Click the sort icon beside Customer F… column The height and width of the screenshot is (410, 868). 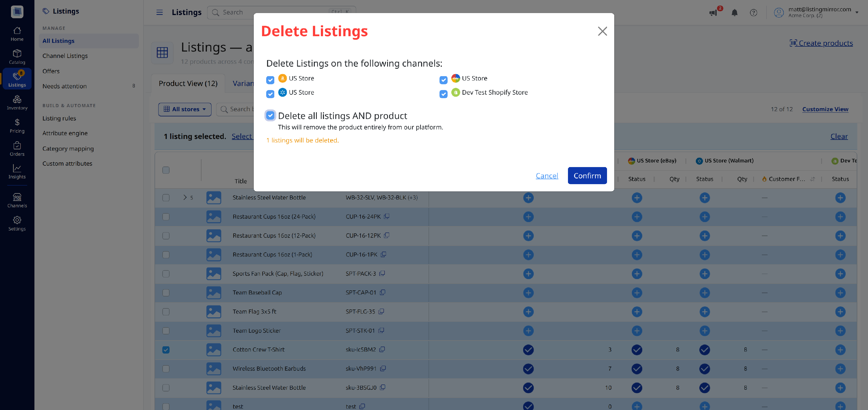click(x=812, y=179)
